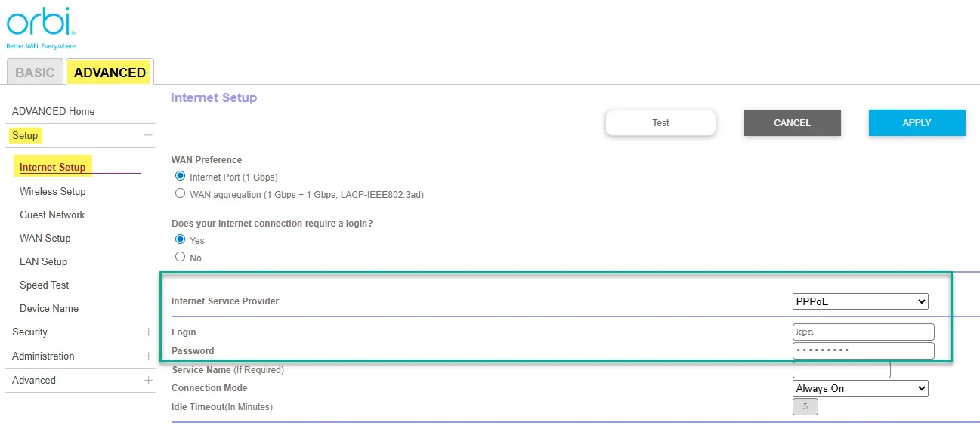Expand the Security section
Screen dimensions: 980x429
coord(148,332)
